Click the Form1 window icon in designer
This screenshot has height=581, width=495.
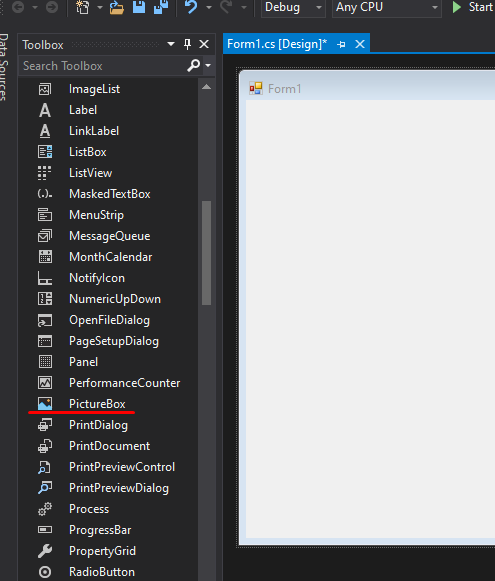(x=256, y=88)
